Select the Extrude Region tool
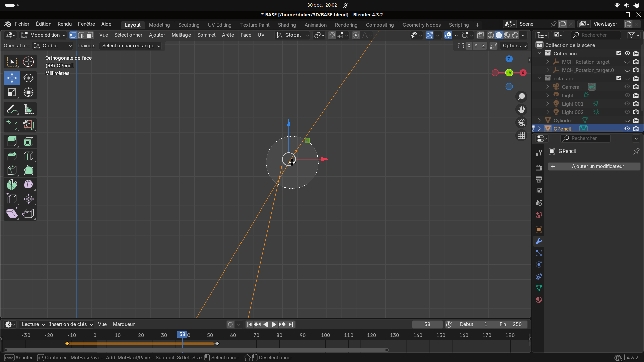The height and width of the screenshot is (362, 644). 12,142
